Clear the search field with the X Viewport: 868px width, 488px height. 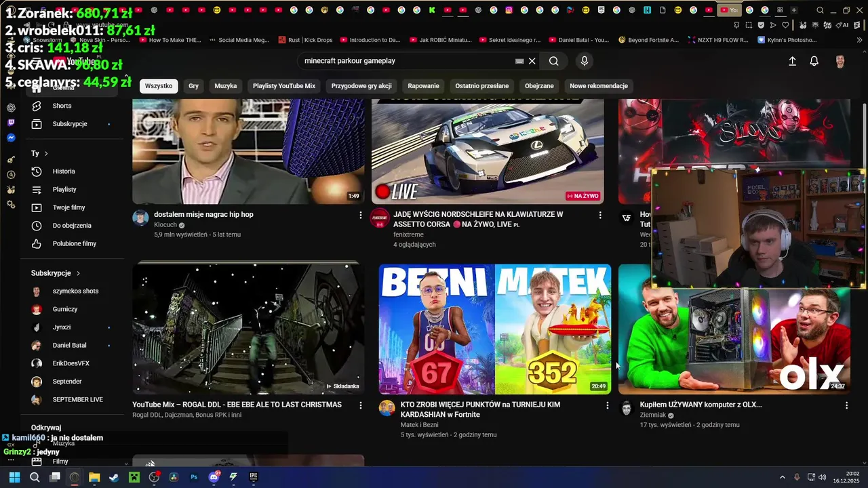(x=532, y=61)
